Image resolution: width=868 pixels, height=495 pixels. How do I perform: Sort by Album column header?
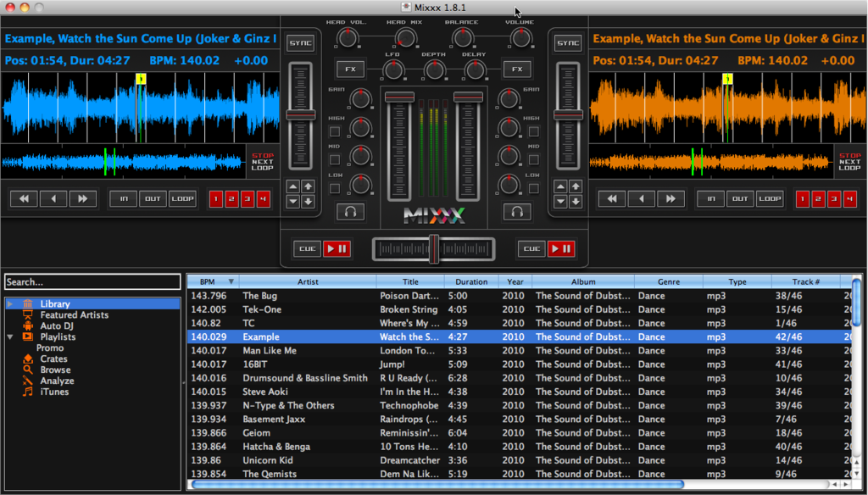(x=583, y=282)
